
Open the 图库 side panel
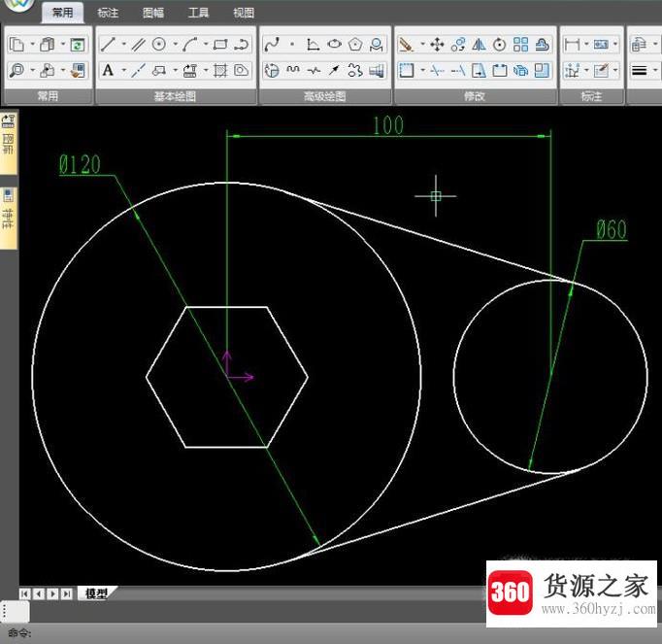tap(8, 143)
